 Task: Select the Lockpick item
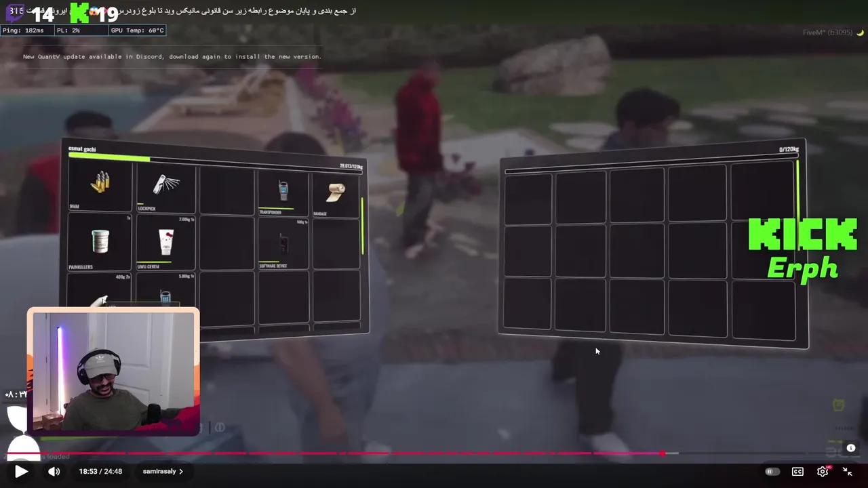tap(165, 188)
